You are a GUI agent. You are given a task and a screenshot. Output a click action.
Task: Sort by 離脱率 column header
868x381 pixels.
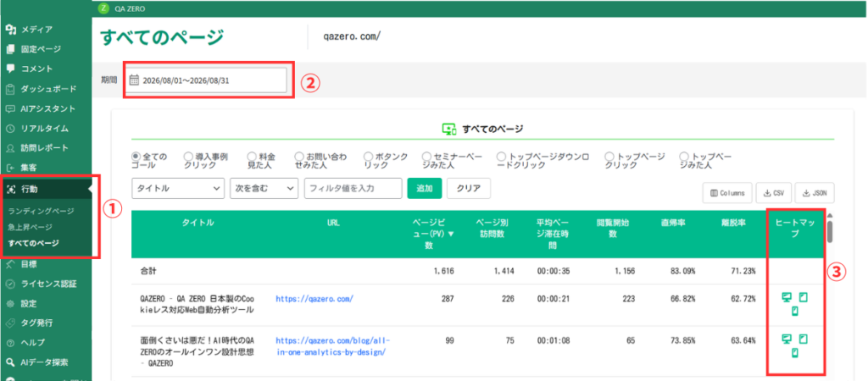(735, 223)
